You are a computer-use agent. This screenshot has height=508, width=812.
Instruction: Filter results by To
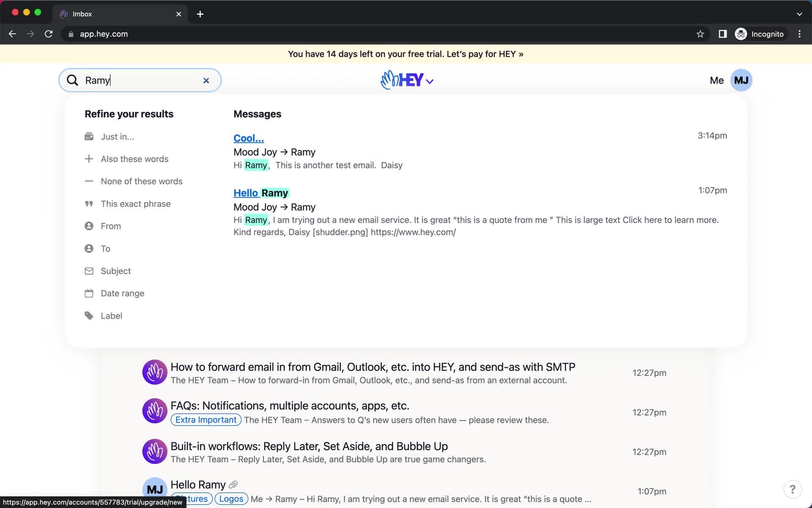(105, 248)
